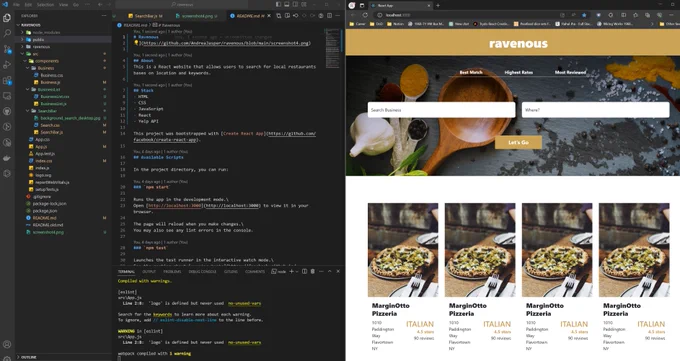Open a new browser tab
The height and width of the screenshot is (361, 680).
coord(438,5)
